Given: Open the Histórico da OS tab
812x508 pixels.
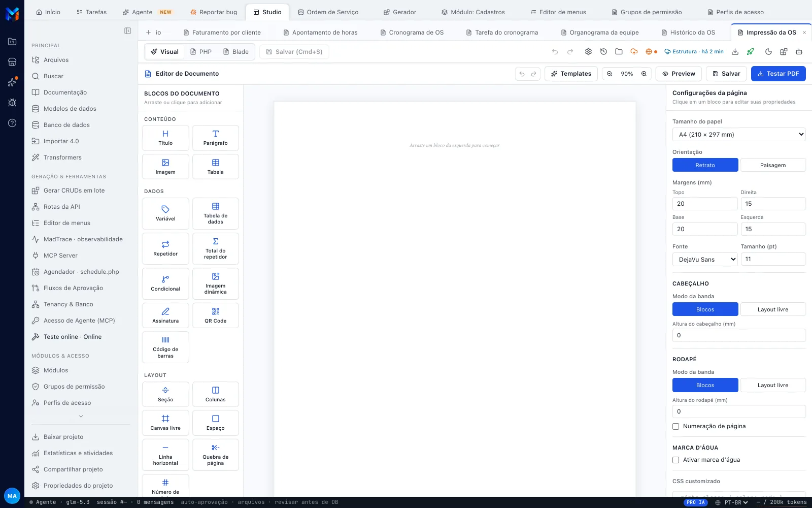Looking at the screenshot, I should [688, 33].
